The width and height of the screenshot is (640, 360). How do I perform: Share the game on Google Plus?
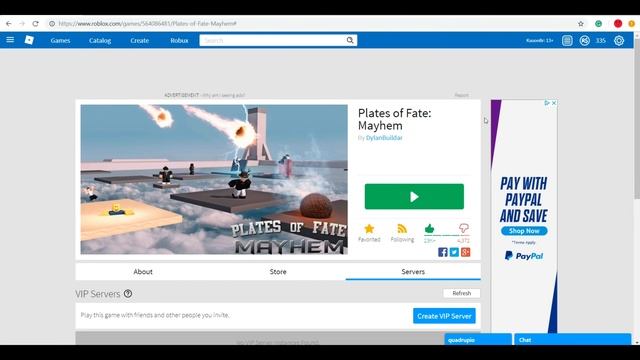tap(466, 252)
